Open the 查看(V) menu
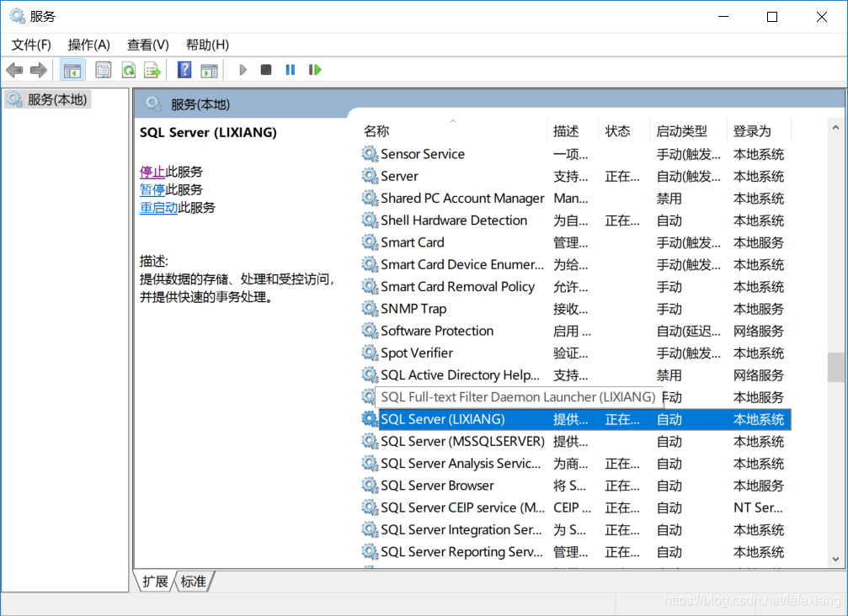This screenshot has height=616, width=848. 147,45
